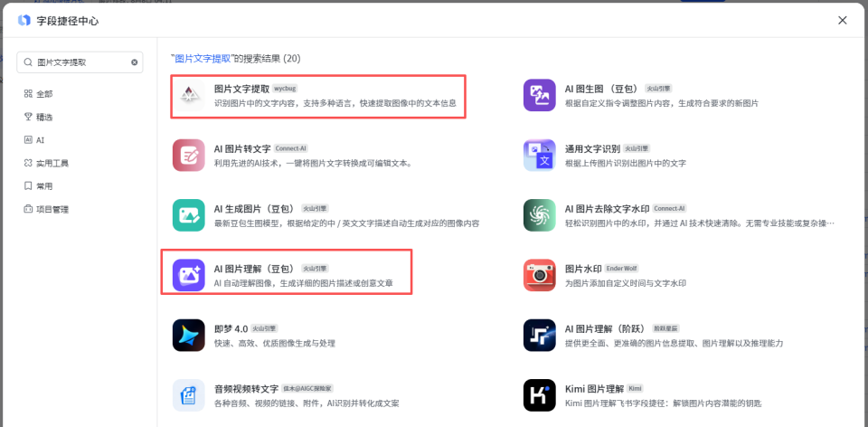Image resolution: width=868 pixels, height=427 pixels.
Task: Open the 项目管理 category
Action: pyautogui.click(x=52, y=210)
